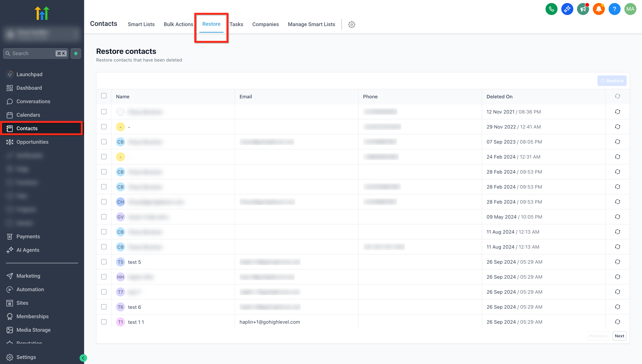642x364 pixels.
Task: Open contacts settings gear icon
Action: pyautogui.click(x=351, y=25)
